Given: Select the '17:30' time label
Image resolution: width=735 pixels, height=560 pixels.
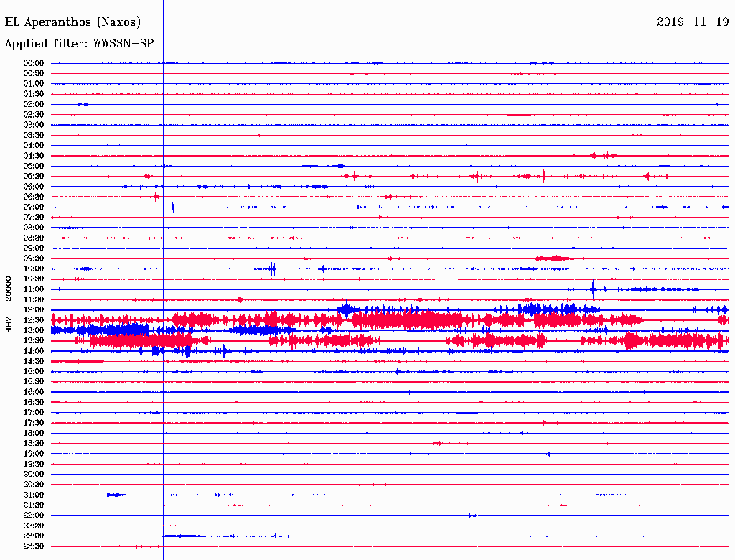Looking at the screenshot, I should point(34,423).
